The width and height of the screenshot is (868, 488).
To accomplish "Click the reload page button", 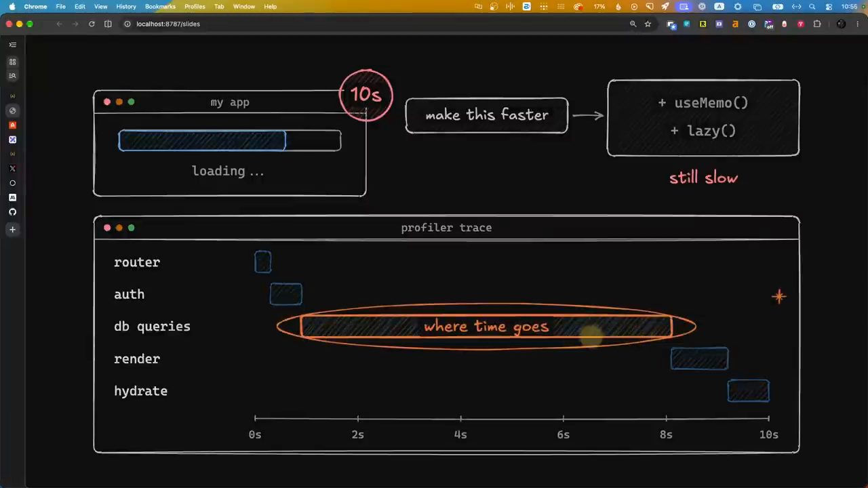I will point(92,24).
